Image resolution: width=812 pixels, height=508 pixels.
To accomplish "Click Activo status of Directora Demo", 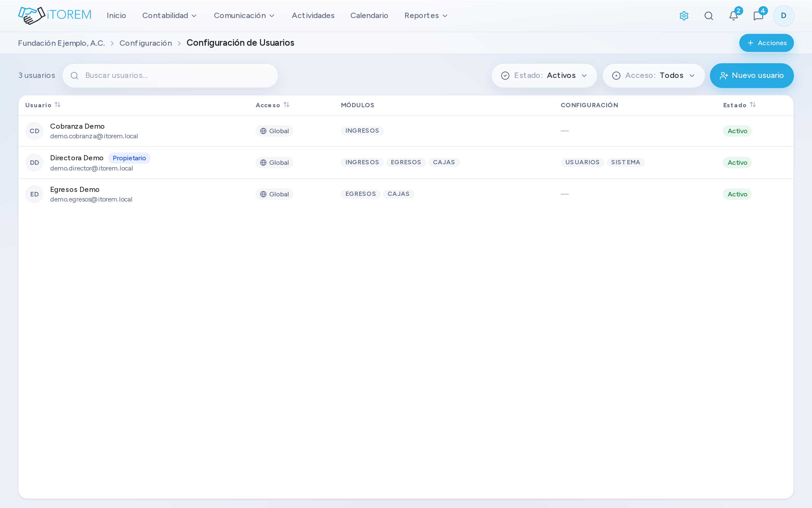I will click(737, 163).
